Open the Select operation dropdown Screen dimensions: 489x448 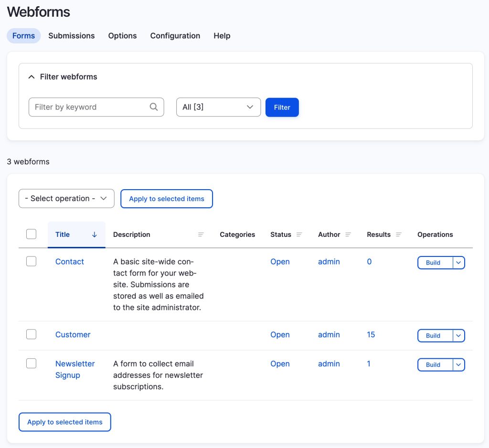coord(66,198)
